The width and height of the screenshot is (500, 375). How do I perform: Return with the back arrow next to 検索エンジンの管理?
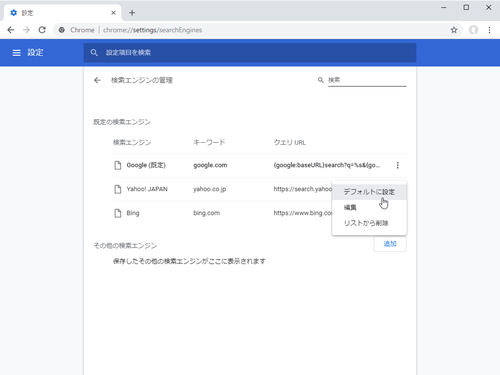click(97, 80)
